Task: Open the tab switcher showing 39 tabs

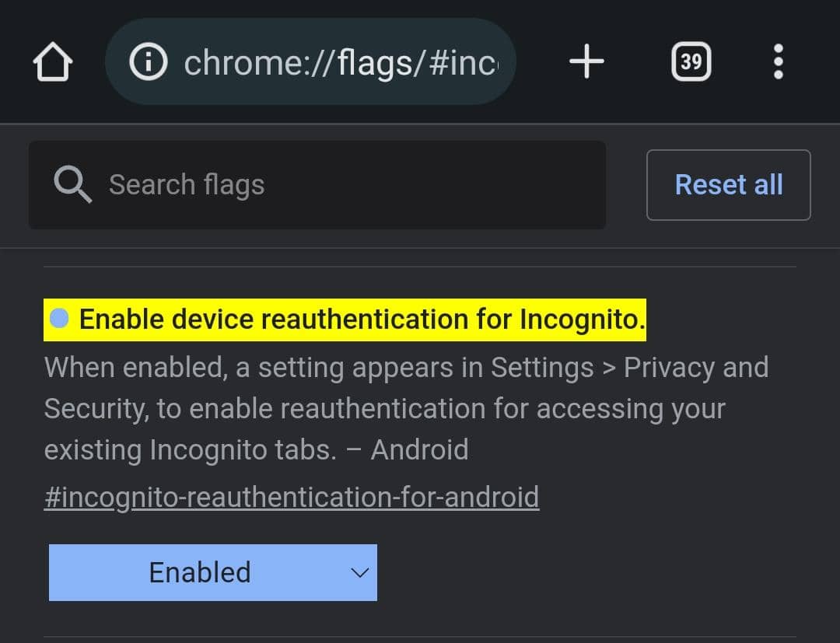Action: 691,61
